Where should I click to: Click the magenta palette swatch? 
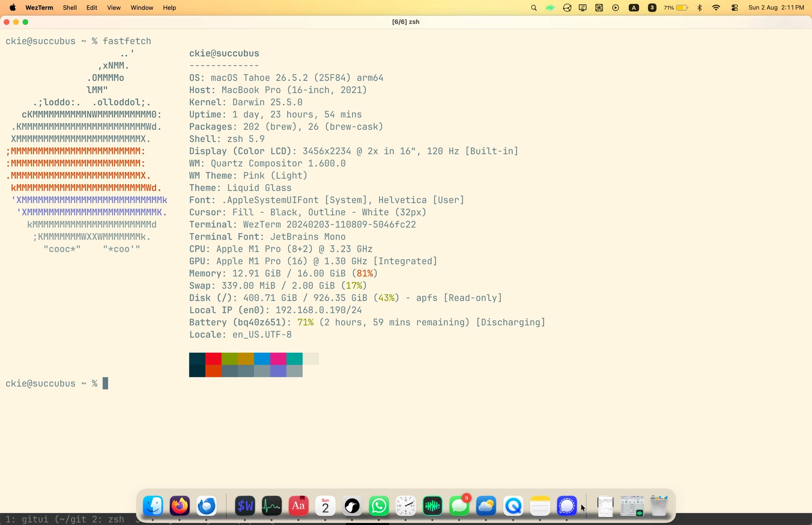click(278, 359)
